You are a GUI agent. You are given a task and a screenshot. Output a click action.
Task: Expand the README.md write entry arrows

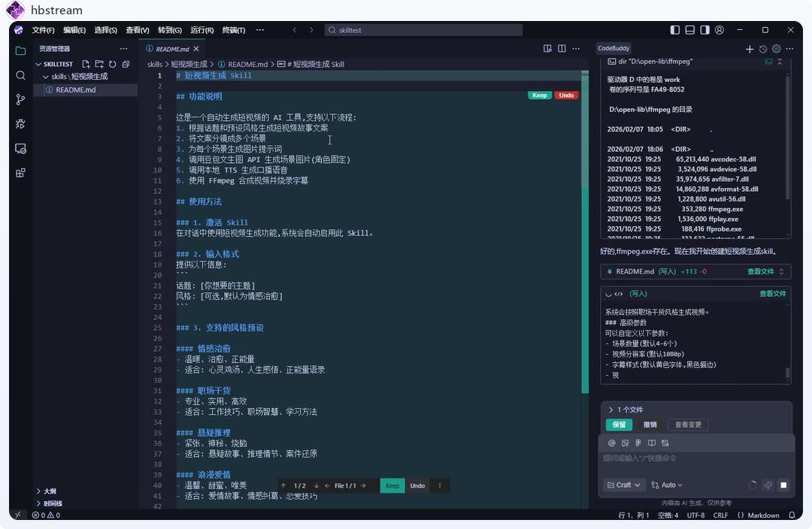(x=781, y=271)
